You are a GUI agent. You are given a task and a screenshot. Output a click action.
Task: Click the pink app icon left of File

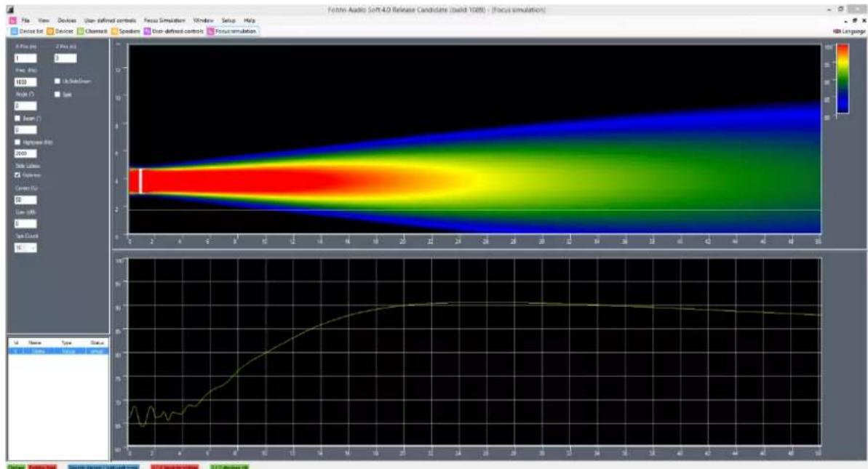pyautogui.click(x=12, y=20)
